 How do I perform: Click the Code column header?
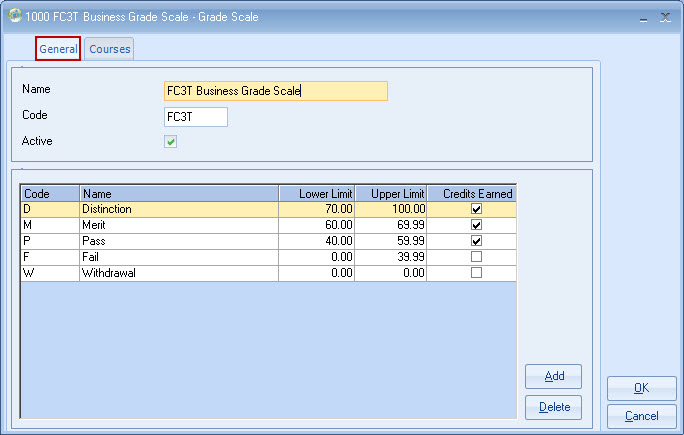click(50, 193)
